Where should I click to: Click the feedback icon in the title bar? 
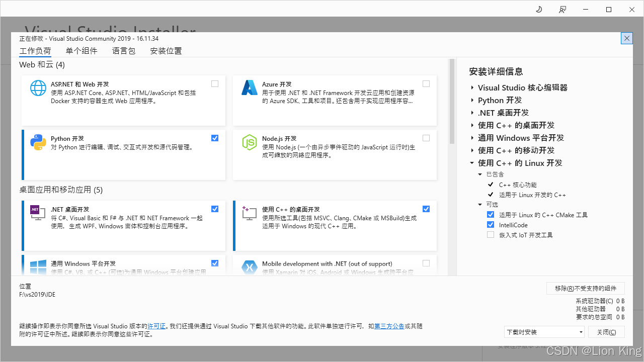pos(562,10)
